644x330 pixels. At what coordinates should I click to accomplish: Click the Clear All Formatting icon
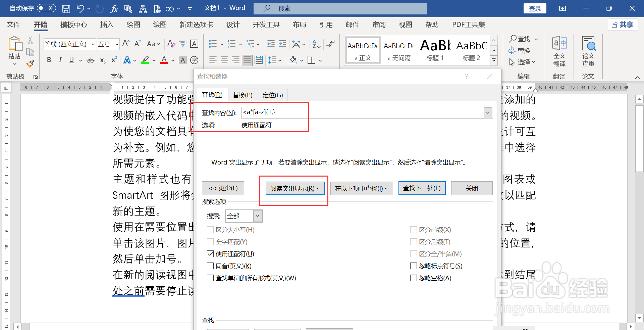pyautogui.click(x=171, y=44)
